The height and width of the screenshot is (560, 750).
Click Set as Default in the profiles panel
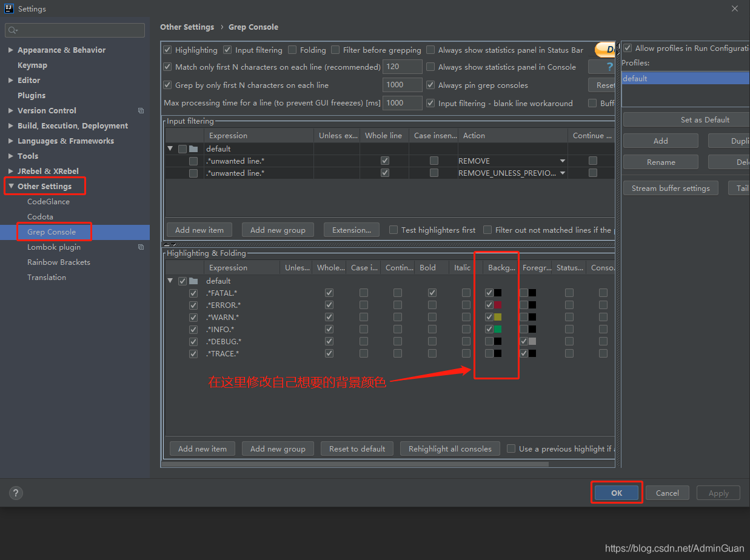tap(686, 119)
